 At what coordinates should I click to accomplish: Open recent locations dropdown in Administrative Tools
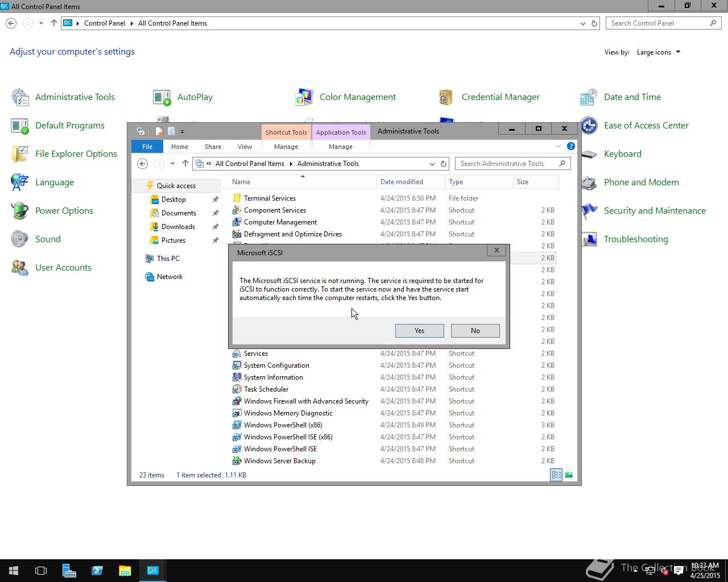[172, 164]
